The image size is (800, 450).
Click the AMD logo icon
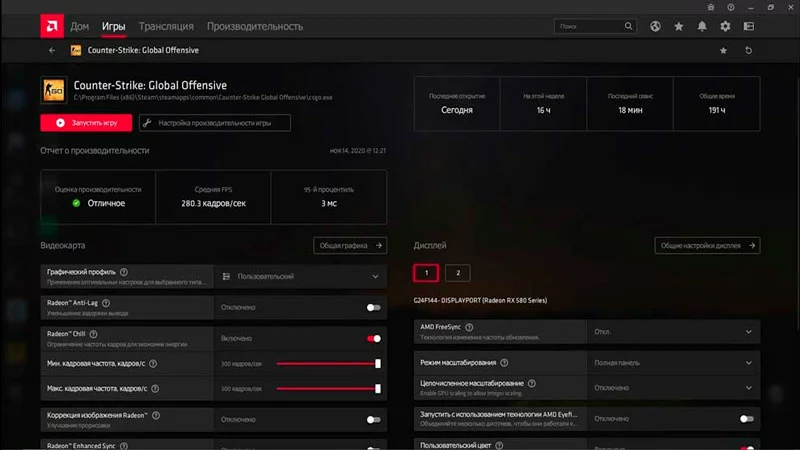pyautogui.click(x=52, y=26)
